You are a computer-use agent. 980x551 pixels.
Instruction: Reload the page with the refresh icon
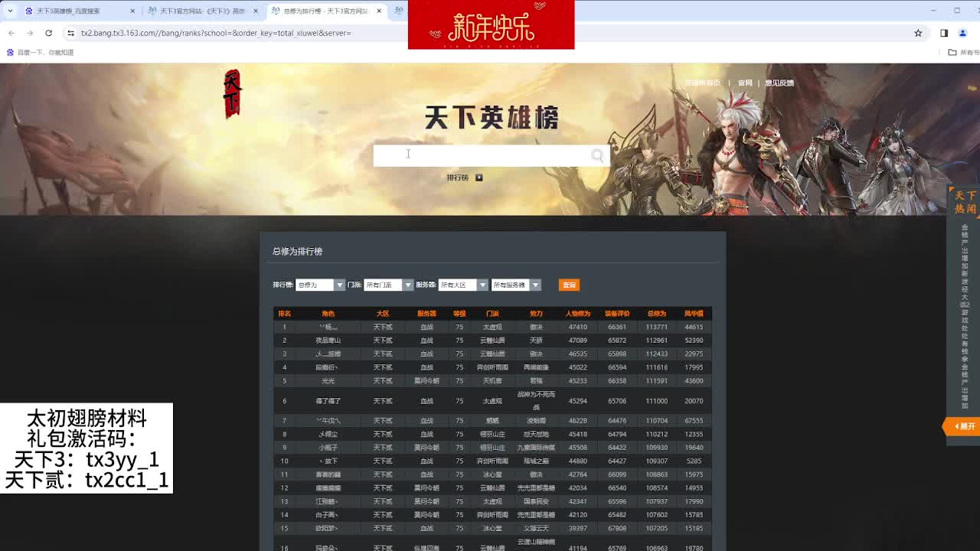click(48, 33)
